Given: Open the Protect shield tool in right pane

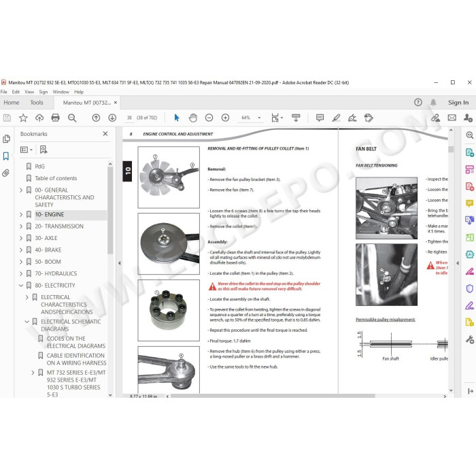Looking at the screenshot, I should [470, 288].
